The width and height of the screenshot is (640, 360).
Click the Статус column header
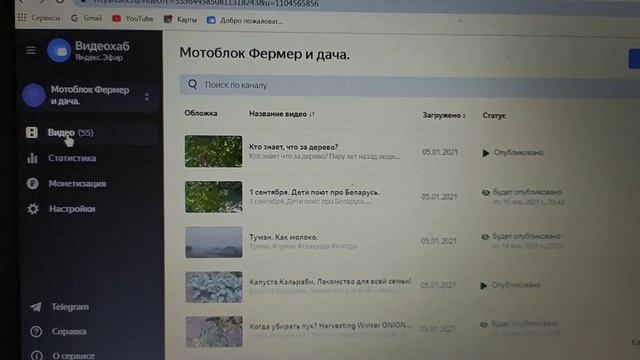494,116
